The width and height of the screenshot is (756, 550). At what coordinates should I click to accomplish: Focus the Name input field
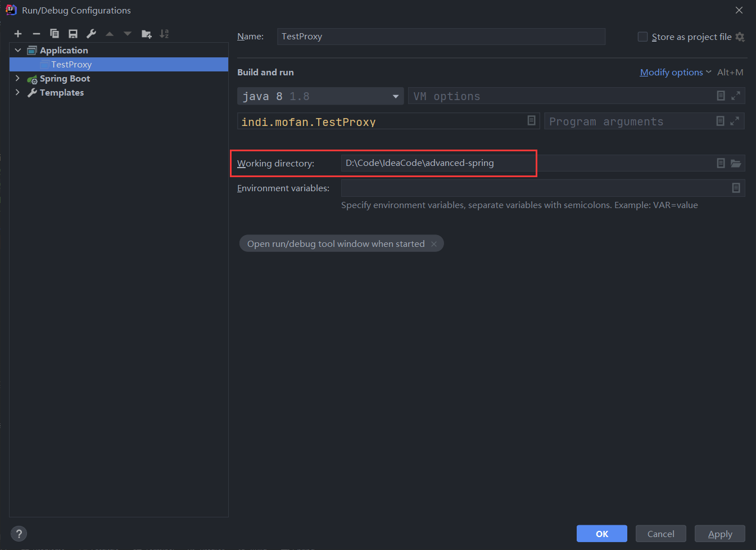441,37
